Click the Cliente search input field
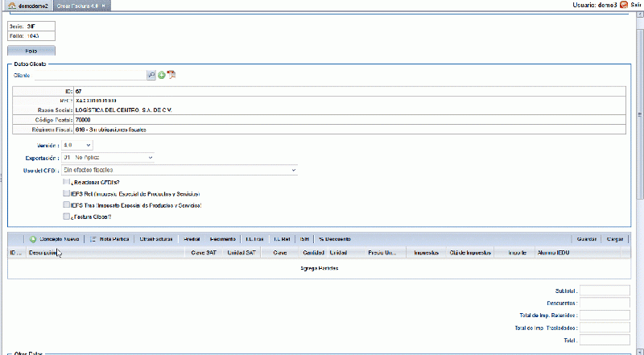Screen dimensions: 644x355 tap(91, 75)
